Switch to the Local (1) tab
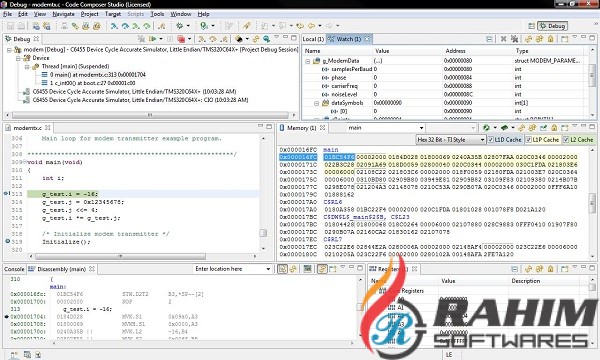600x360 pixels. (313, 39)
